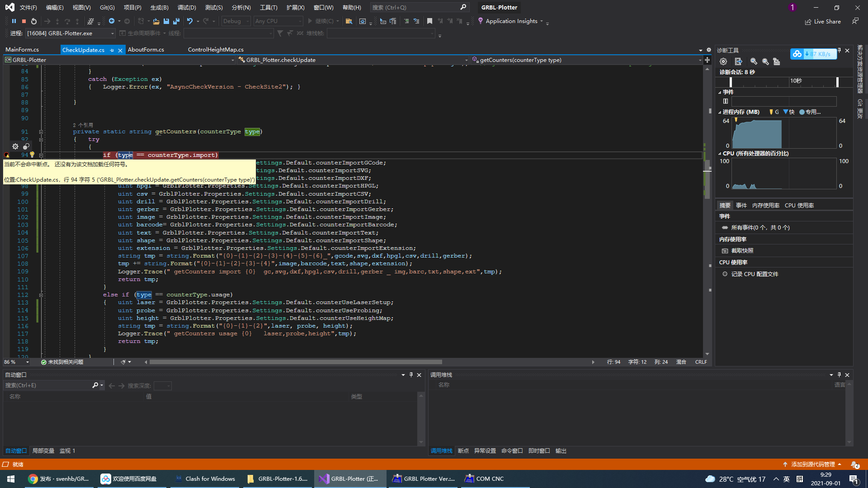This screenshot has width=868, height=488.
Task: Open the process GRBL-Plotter.exe dropdown
Action: tap(70, 33)
